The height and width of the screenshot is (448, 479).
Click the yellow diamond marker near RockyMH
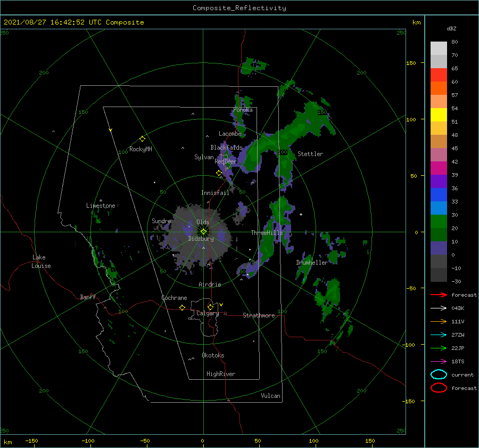click(x=142, y=139)
